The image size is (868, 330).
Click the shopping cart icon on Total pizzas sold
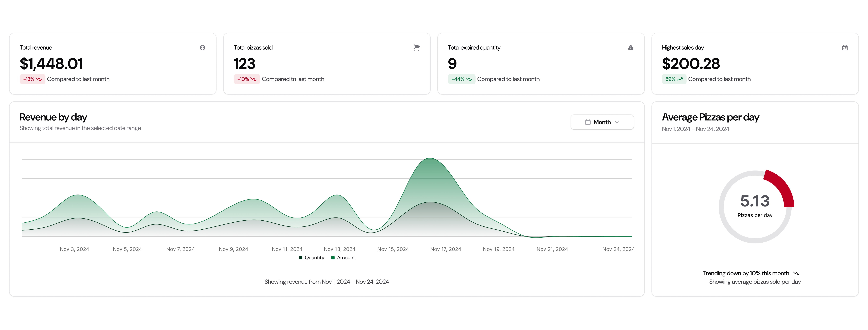(x=416, y=48)
